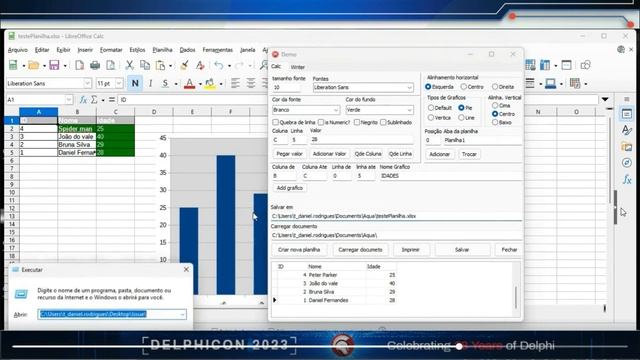Click the equals Formula icon
640x360 pixels.
[111, 100]
